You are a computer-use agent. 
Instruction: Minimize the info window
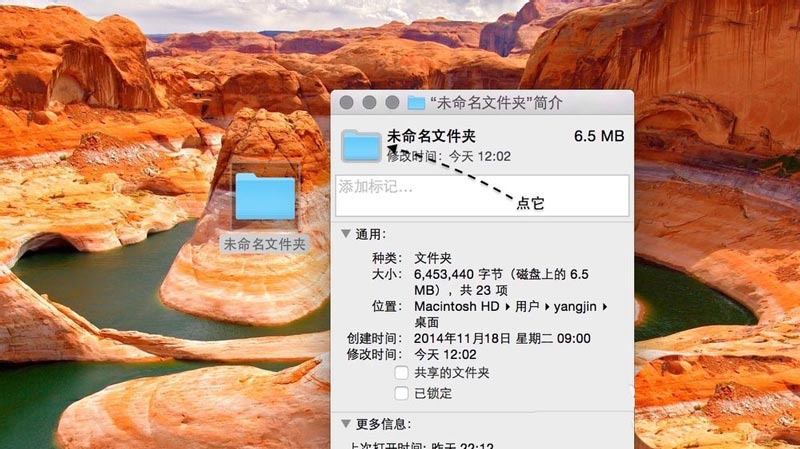pyautogui.click(x=369, y=103)
